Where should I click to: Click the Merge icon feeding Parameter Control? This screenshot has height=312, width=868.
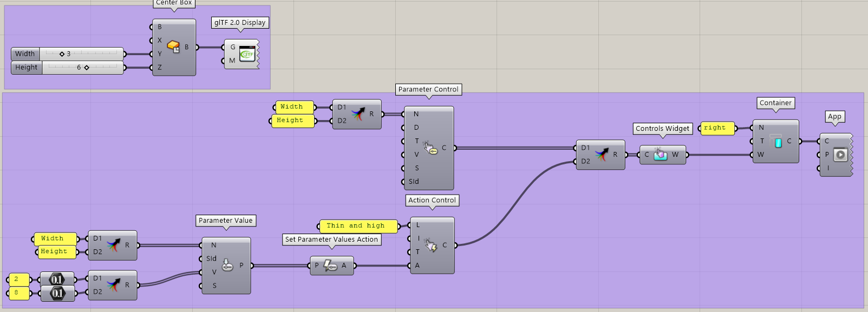[357, 114]
